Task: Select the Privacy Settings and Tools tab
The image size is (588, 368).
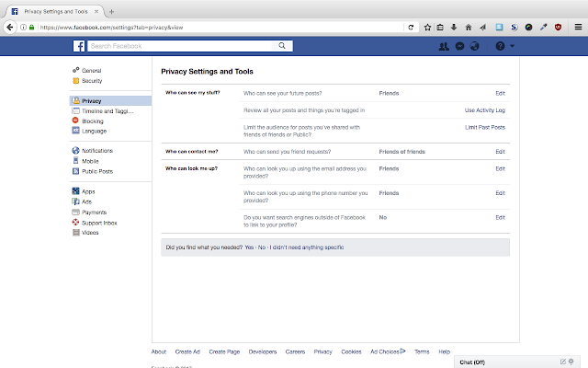Action: pyautogui.click(x=54, y=11)
